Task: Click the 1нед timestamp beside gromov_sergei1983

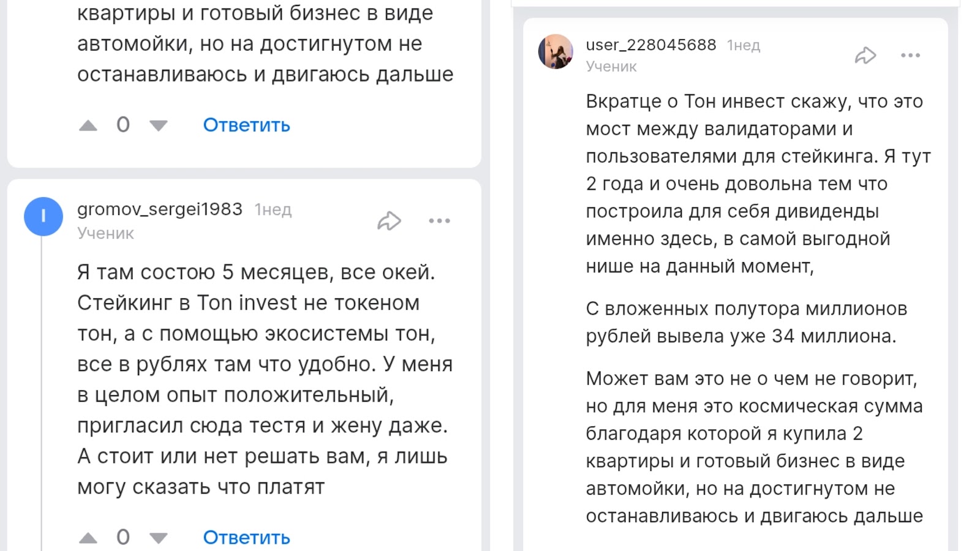Action: point(273,210)
